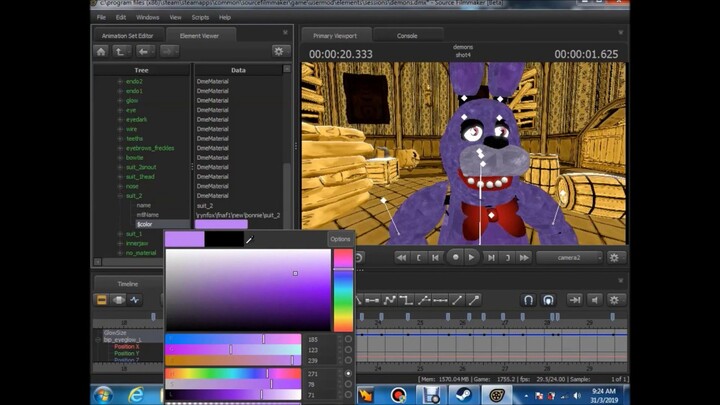Select the unified tangent diagonal-line tool
The height and width of the screenshot is (405, 720).
457,300
